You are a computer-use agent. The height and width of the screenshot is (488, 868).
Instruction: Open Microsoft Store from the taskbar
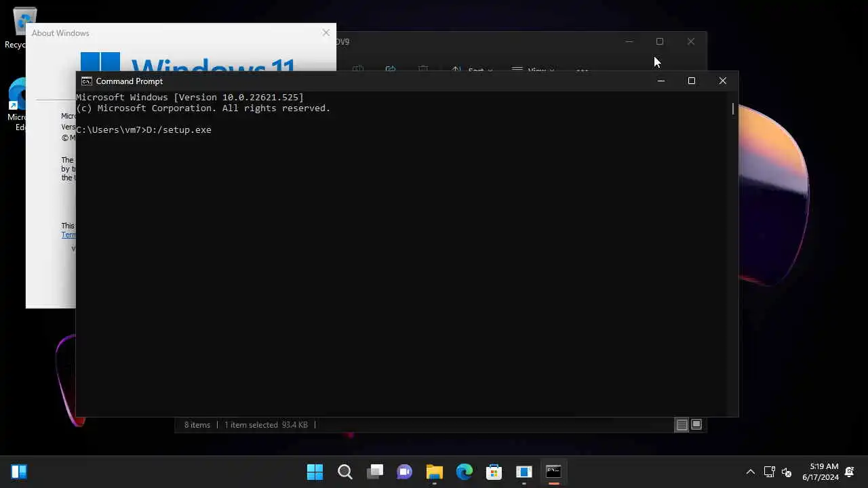click(494, 472)
